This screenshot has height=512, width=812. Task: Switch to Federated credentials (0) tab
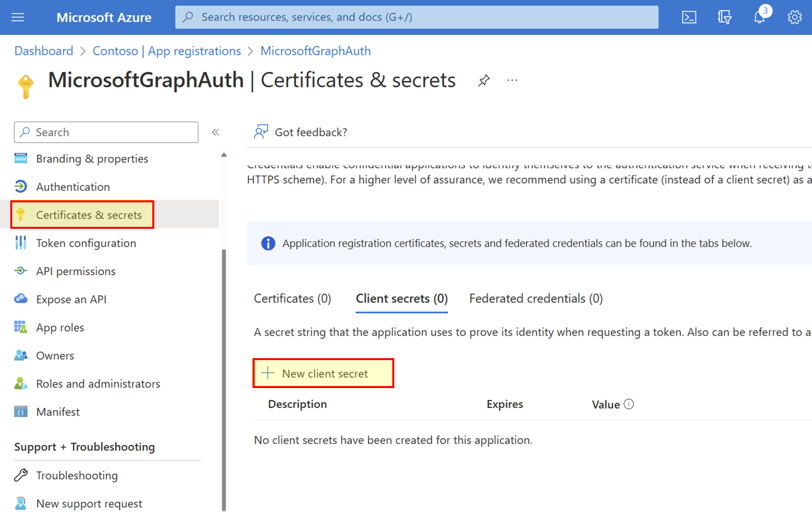(536, 298)
